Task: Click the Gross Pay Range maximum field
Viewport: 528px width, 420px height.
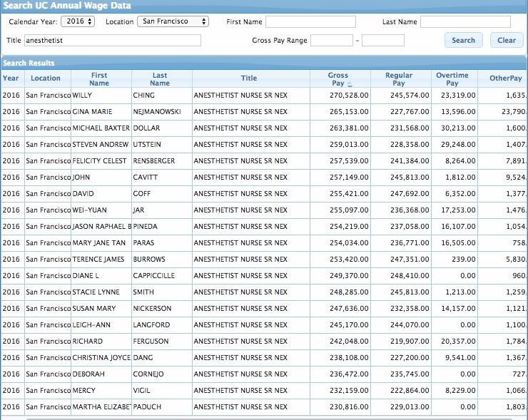Action: [x=383, y=41]
